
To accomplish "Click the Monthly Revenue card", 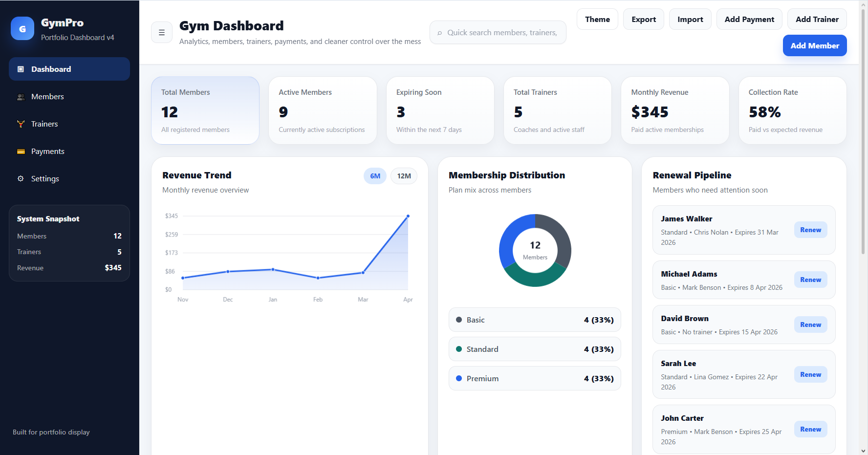I will (675, 110).
